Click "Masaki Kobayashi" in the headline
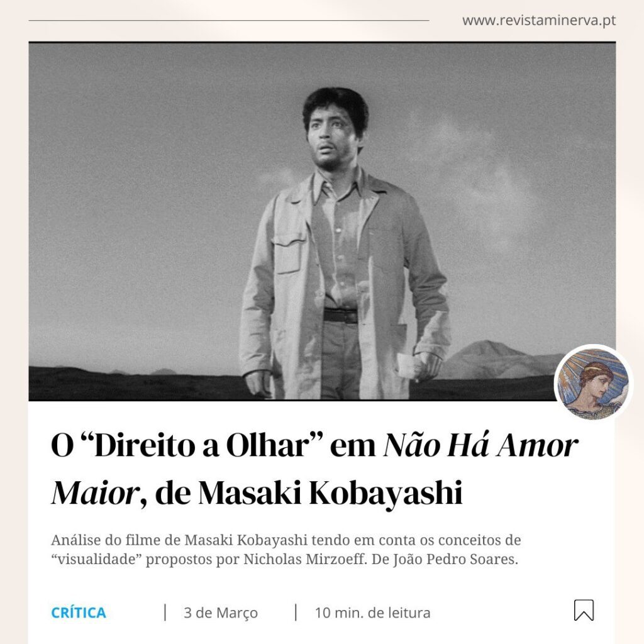 [330, 492]
